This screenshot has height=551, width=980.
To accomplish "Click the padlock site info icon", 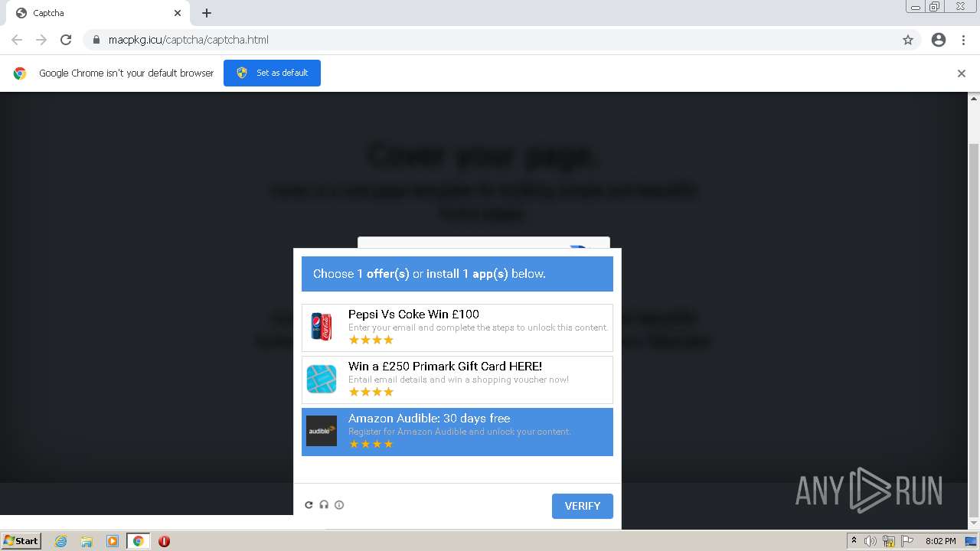I will click(x=96, y=40).
